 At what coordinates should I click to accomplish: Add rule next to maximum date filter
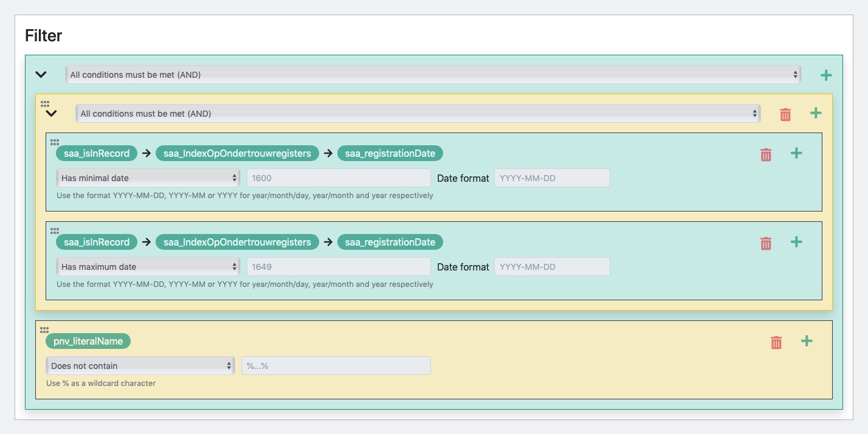point(796,242)
